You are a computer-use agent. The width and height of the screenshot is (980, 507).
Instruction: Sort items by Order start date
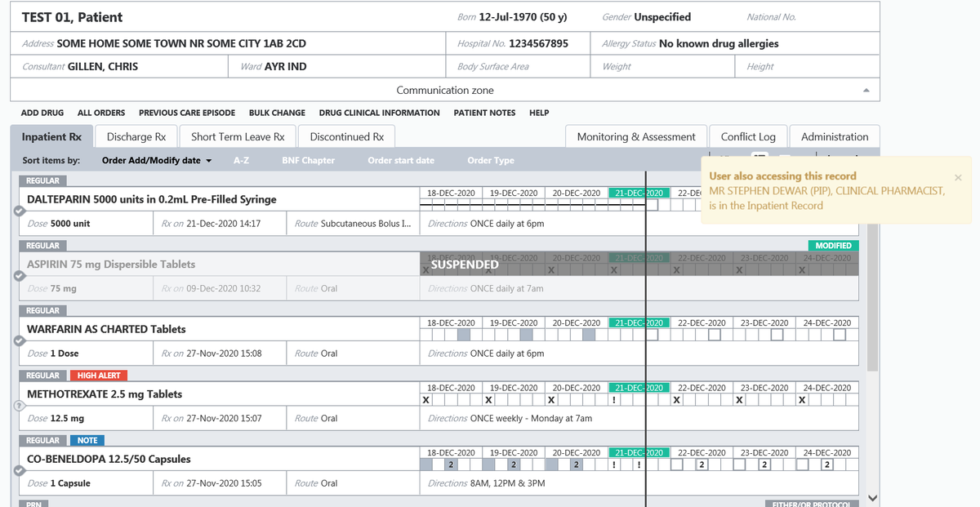pos(401,161)
